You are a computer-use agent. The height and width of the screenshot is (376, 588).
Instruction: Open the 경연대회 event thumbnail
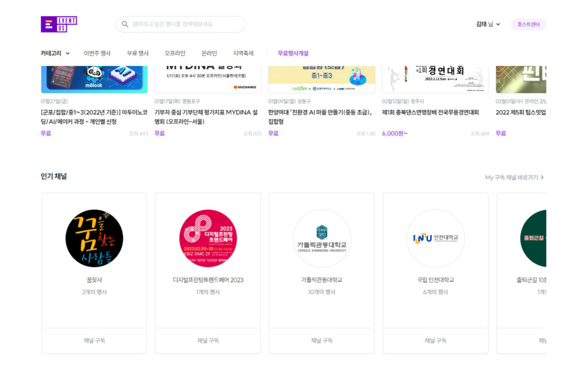(x=435, y=79)
